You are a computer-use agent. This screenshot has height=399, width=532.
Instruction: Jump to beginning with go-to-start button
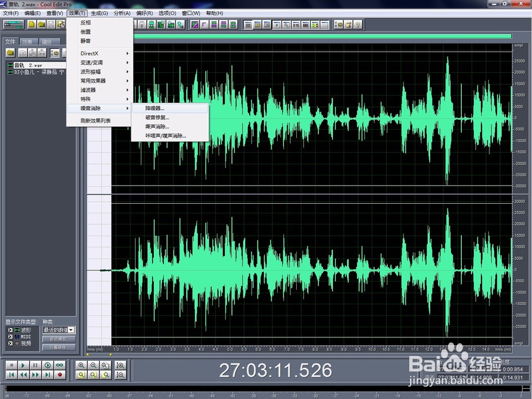[11, 375]
